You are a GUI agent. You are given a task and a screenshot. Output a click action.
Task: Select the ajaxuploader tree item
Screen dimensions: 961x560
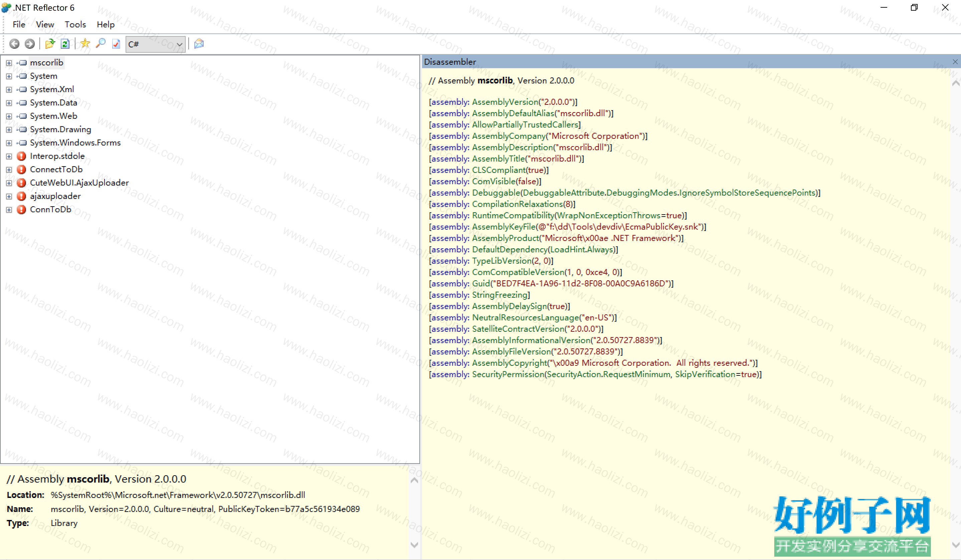click(55, 196)
